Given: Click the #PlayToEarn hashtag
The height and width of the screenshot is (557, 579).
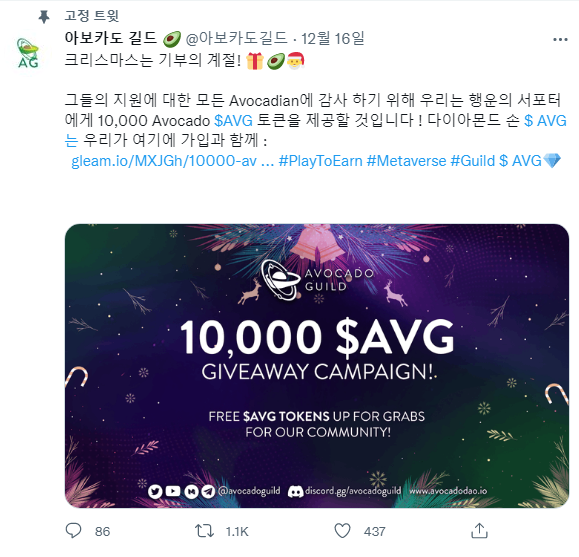Looking at the screenshot, I should (x=320, y=161).
